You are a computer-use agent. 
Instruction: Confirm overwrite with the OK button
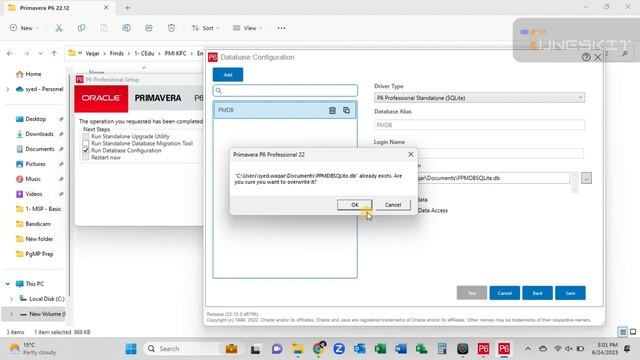tap(354, 205)
